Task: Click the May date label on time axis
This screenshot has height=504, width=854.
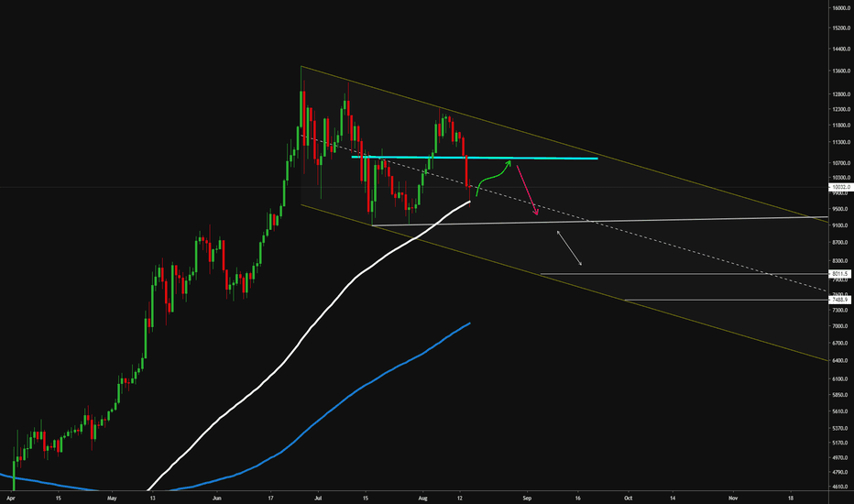Action: pos(112,498)
